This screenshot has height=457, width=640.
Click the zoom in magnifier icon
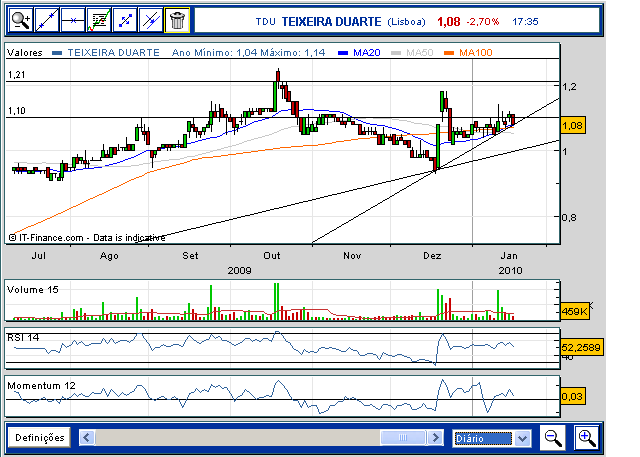pyautogui.click(x=587, y=438)
